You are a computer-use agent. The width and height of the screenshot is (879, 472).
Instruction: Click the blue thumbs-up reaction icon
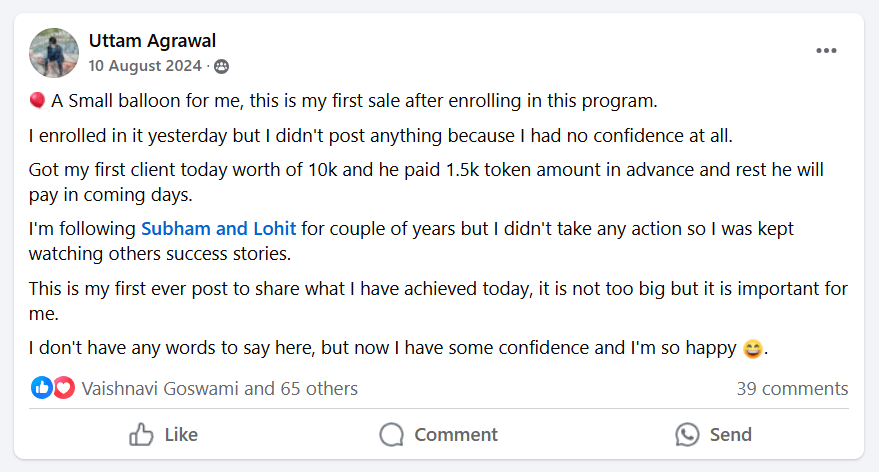tap(41, 388)
